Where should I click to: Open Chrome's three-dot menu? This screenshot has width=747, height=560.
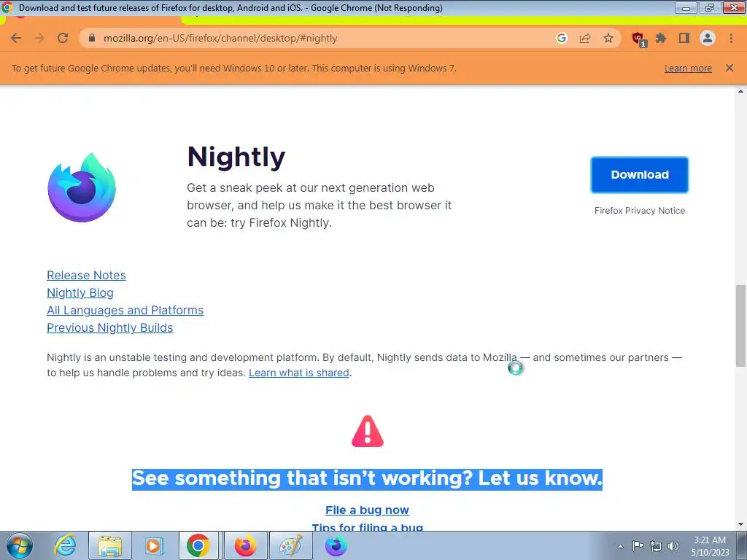pos(731,38)
